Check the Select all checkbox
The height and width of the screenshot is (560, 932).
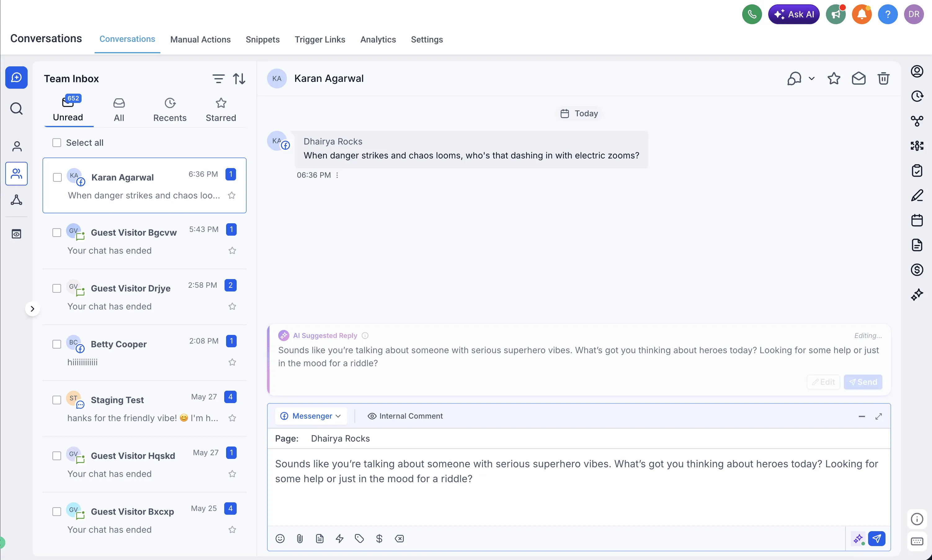click(x=56, y=143)
